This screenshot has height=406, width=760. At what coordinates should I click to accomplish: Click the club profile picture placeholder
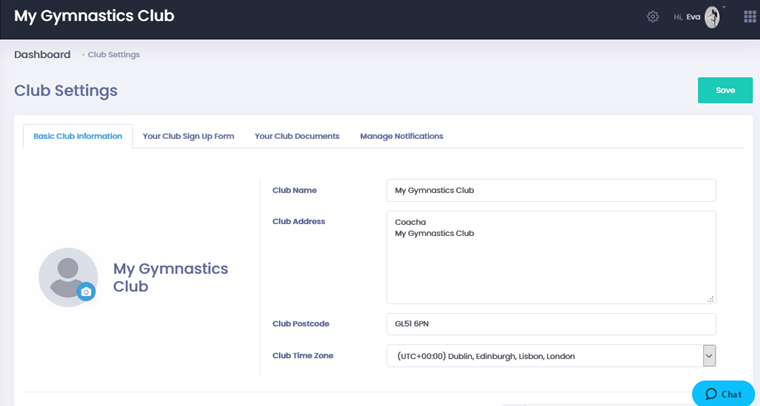66,275
